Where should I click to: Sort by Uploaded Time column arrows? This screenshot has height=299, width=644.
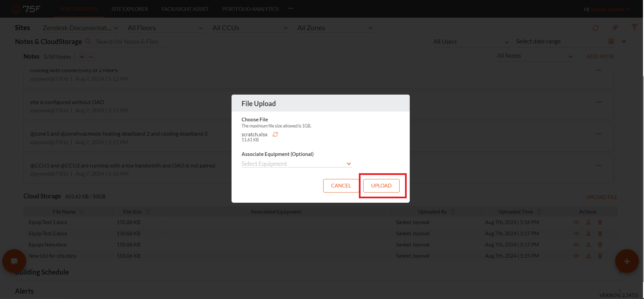(x=539, y=212)
